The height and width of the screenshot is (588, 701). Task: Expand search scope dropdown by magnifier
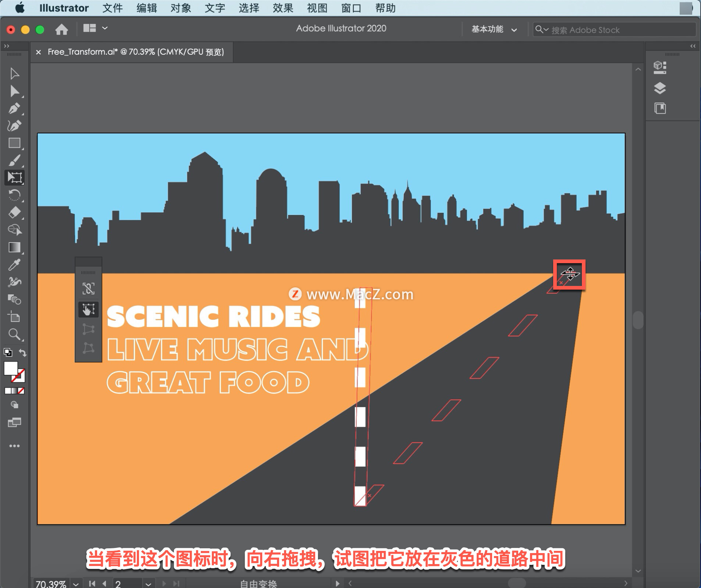(542, 29)
